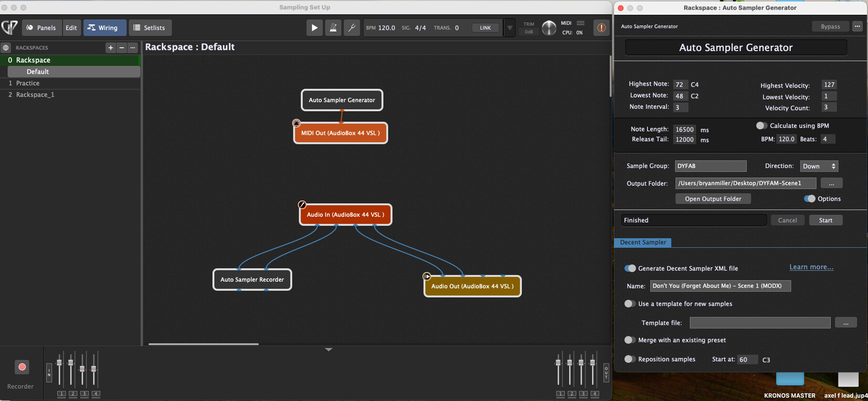Open the tuner icon

352,28
